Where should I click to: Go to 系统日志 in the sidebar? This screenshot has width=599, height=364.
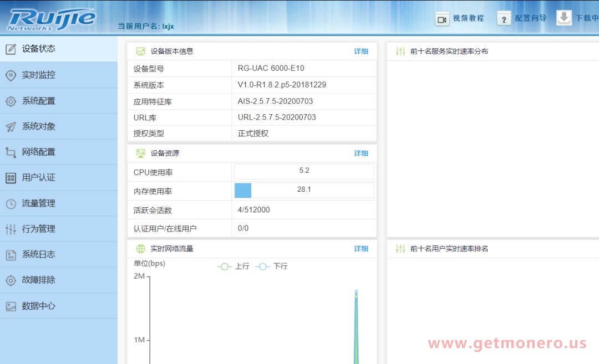39,255
